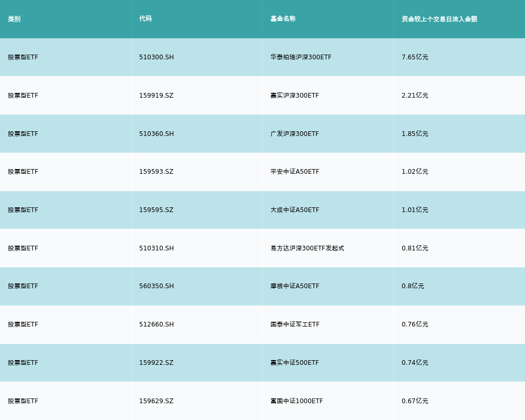
Task: Select code 159593.SZ
Action: tap(156, 172)
